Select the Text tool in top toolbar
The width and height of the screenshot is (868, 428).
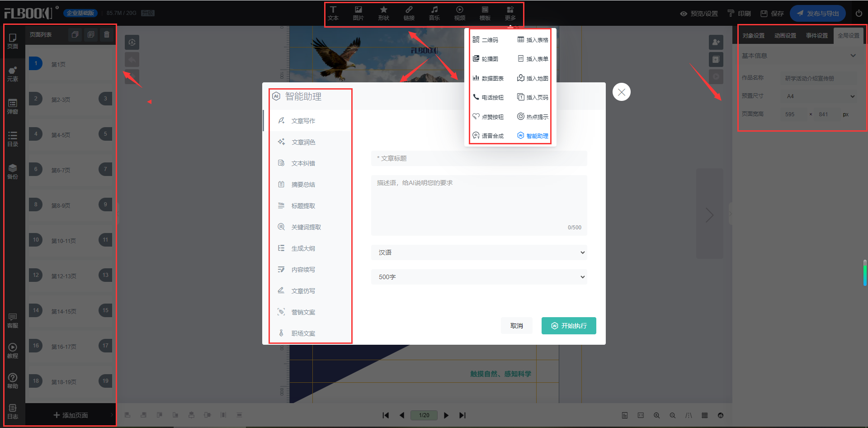333,13
